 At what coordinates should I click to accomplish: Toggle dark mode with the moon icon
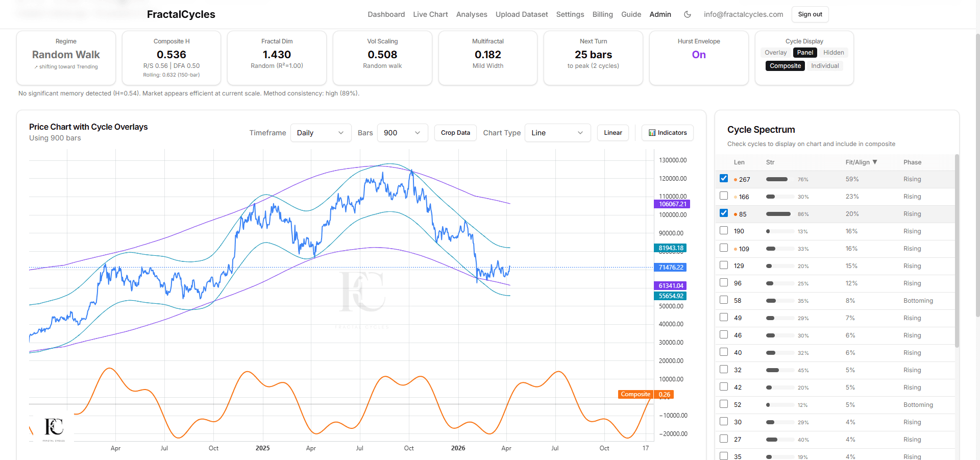click(x=687, y=14)
